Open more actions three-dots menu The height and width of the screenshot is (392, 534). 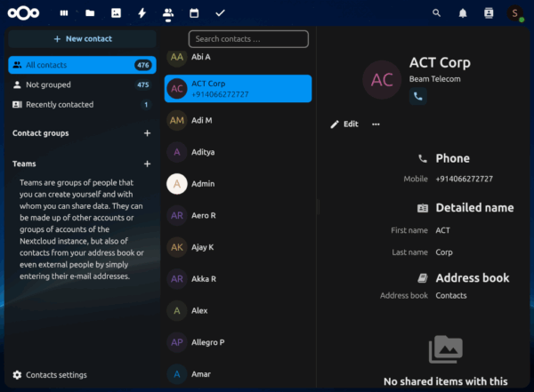tap(376, 124)
